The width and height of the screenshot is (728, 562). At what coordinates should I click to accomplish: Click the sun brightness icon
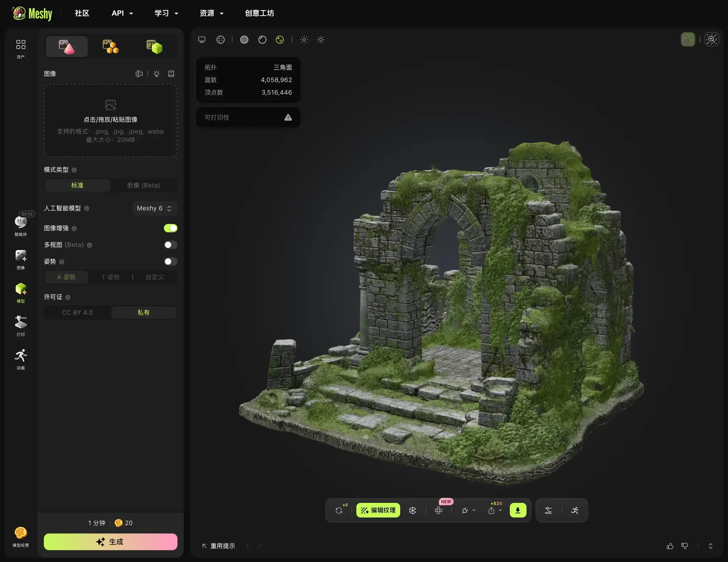point(321,40)
